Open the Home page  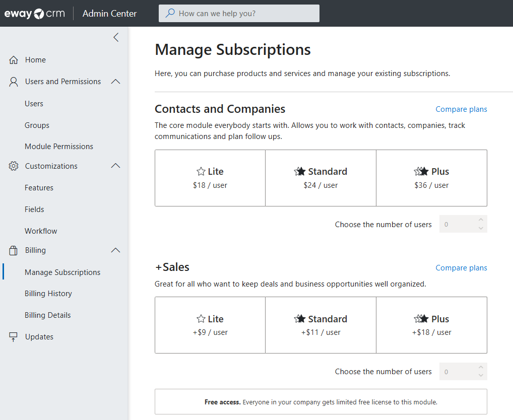coord(35,60)
